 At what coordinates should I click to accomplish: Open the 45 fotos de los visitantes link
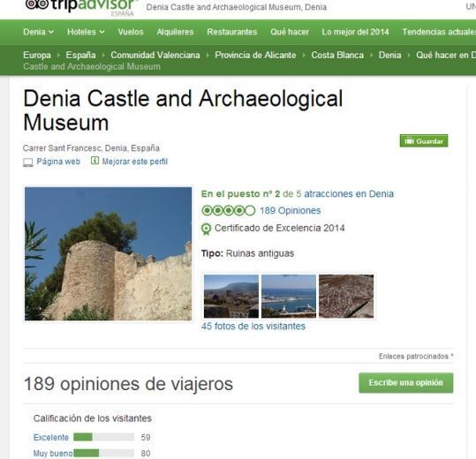click(253, 326)
